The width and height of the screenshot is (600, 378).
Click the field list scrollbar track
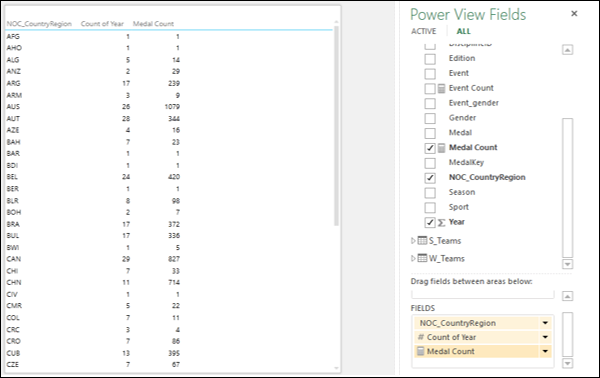(567, 187)
